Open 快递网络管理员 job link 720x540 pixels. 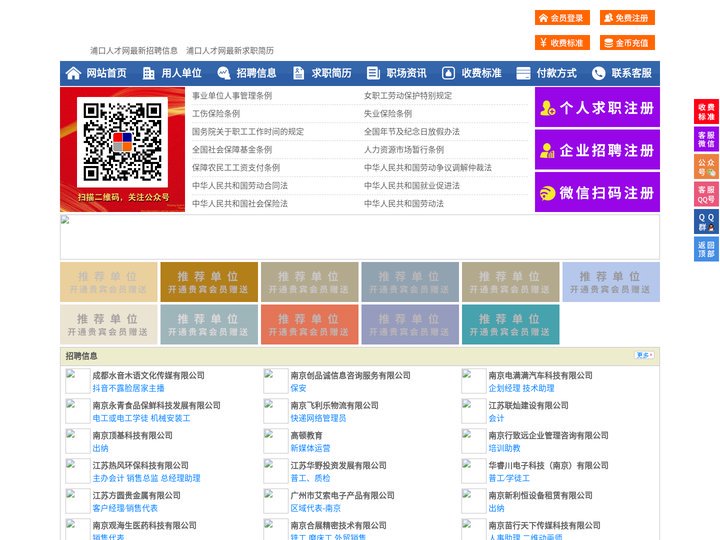coord(318,418)
